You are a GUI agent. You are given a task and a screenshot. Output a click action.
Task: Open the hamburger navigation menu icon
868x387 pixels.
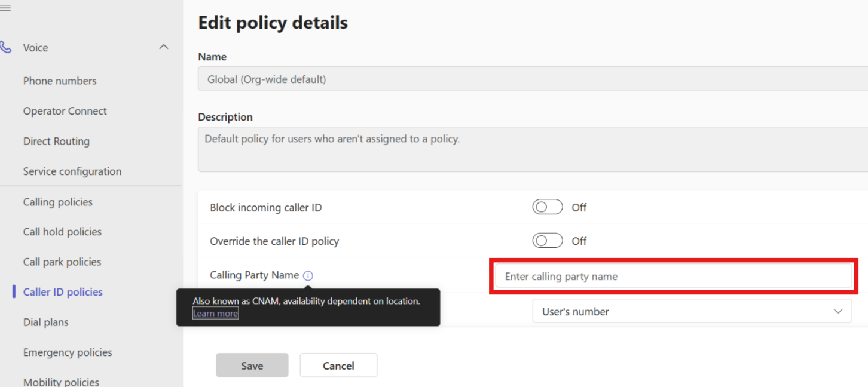(x=5, y=8)
